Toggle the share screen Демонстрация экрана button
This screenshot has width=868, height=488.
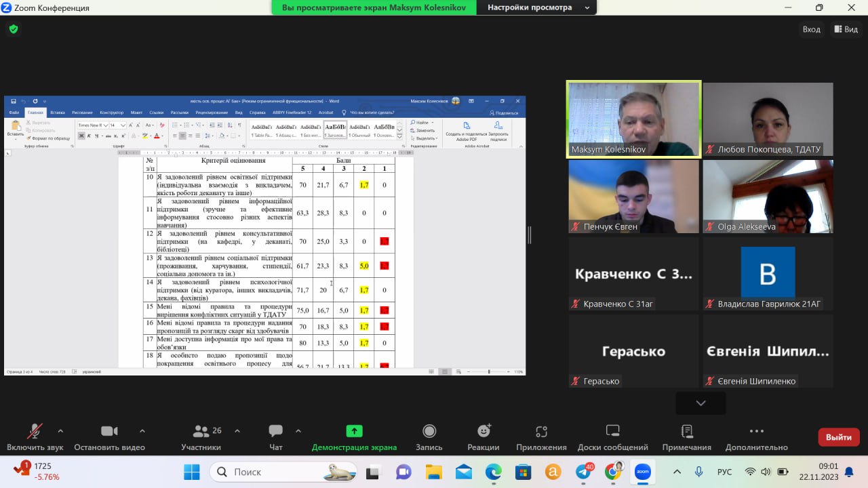tap(354, 432)
